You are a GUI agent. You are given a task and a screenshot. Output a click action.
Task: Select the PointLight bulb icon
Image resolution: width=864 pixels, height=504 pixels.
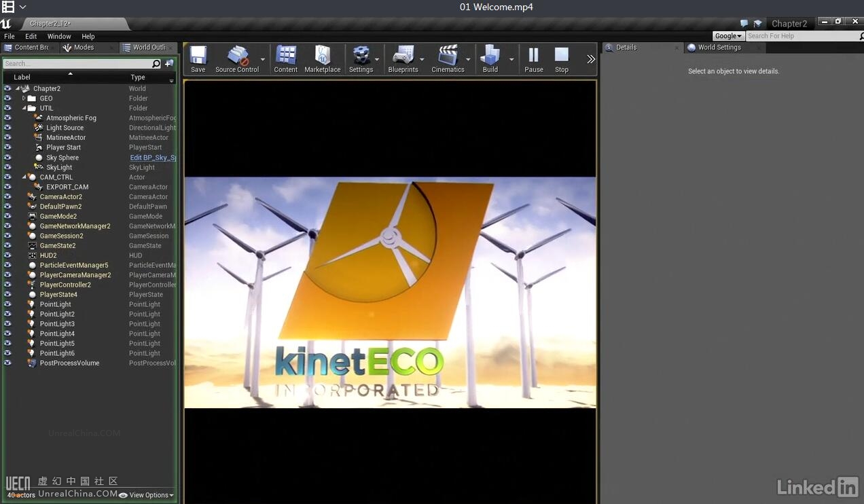click(32, 304)
